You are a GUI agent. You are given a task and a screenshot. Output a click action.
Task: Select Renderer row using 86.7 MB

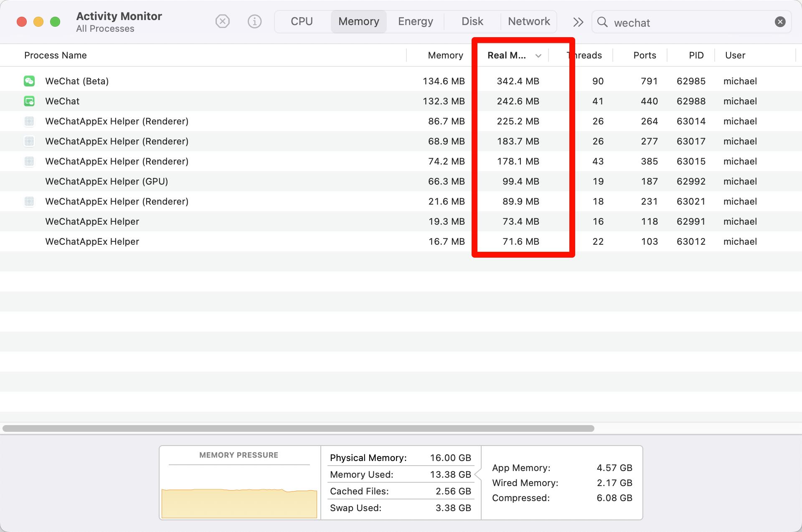pos(401,121)
